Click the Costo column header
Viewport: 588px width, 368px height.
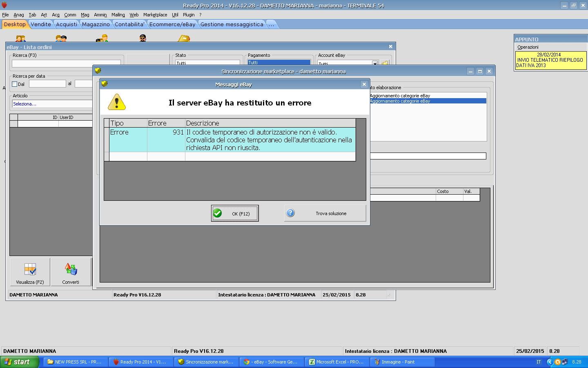tap(449, 191)
